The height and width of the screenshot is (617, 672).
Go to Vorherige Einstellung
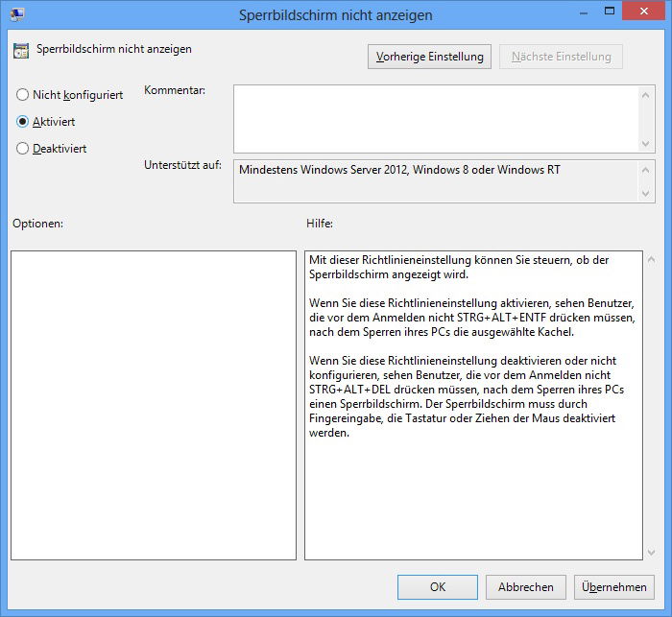pyautogui.click(x=429, y=57)
